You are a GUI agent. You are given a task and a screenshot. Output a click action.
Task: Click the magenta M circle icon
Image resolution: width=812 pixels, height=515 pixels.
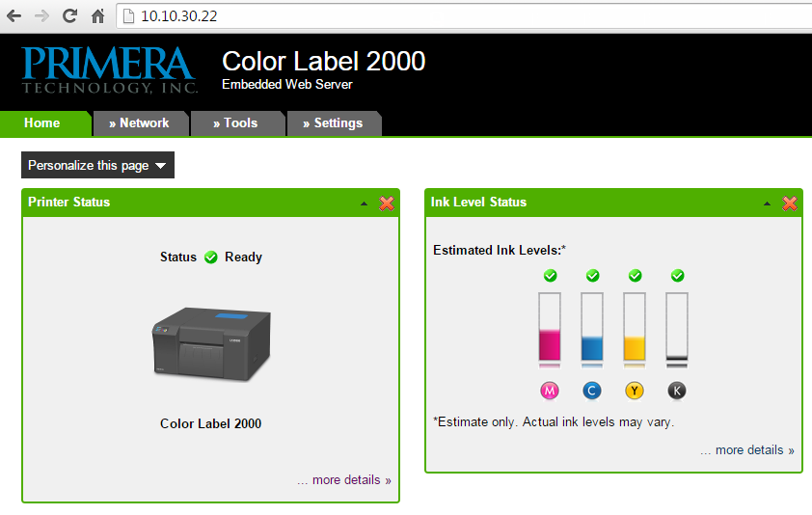550,391
